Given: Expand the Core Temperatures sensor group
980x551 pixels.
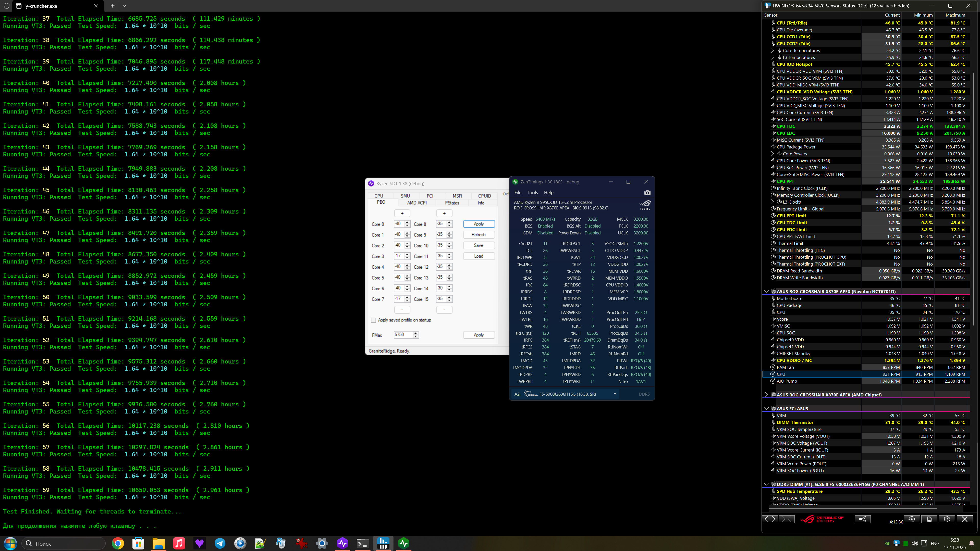Looking at the screenshot, I should [772, 51].
